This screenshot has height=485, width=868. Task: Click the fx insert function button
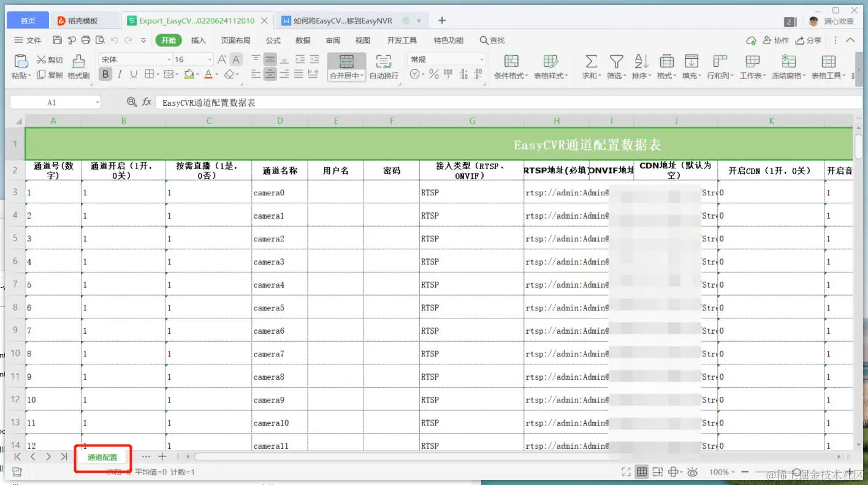(147, 102)
